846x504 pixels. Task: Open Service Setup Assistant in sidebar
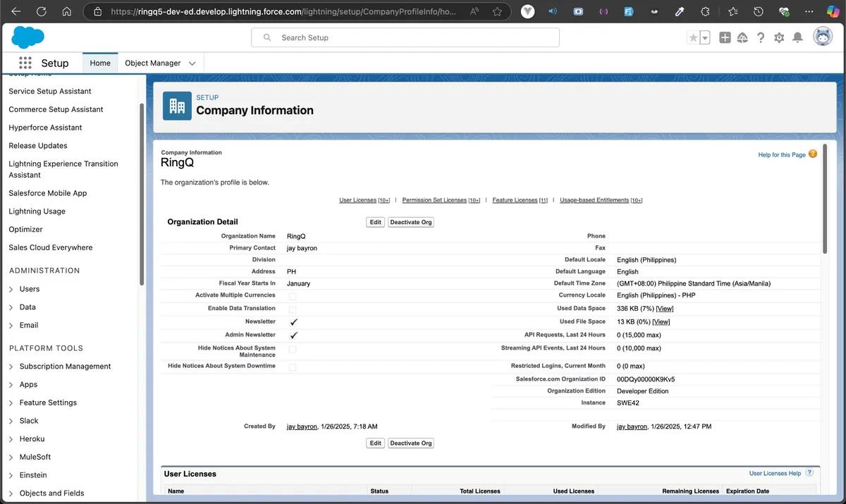coord(50,91)
